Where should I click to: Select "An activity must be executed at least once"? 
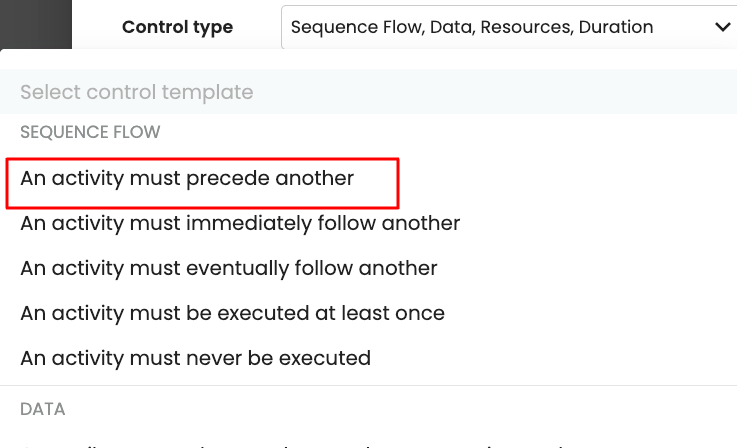pos(232,313)
